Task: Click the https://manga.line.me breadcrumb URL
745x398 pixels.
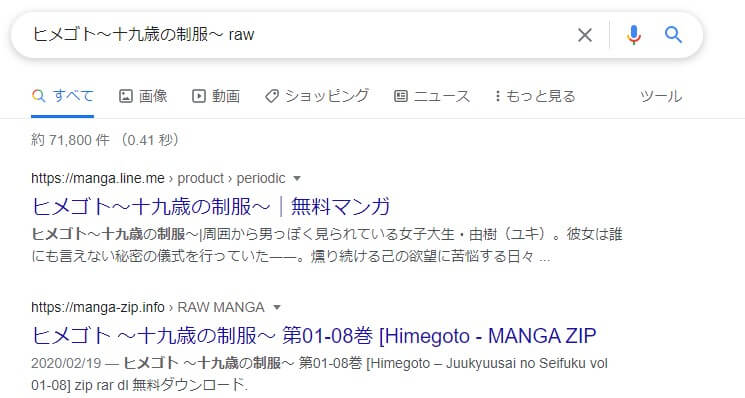Action: [98, 179]
